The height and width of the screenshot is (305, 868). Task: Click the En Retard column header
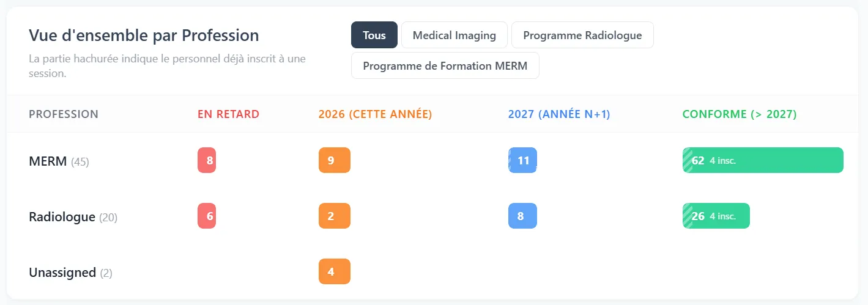click(228, 114)
